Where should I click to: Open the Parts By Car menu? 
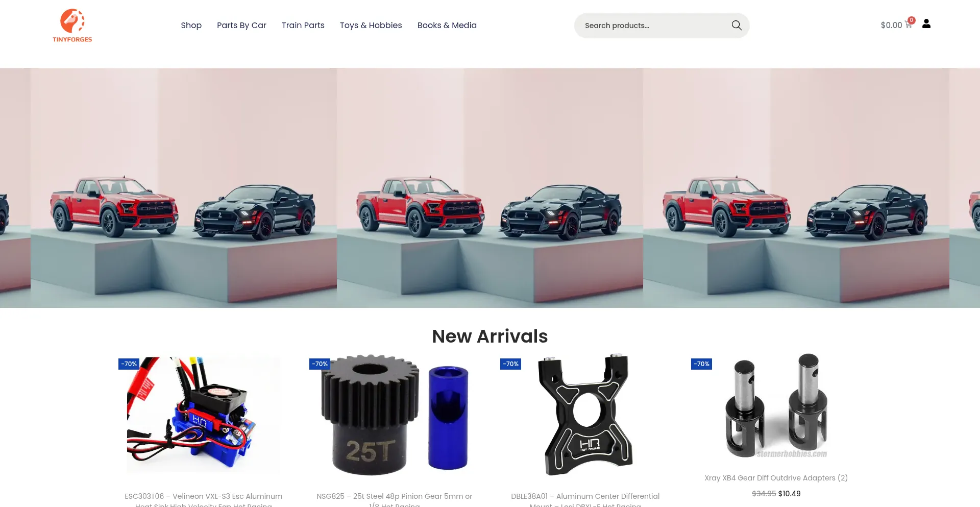point(241,26)
